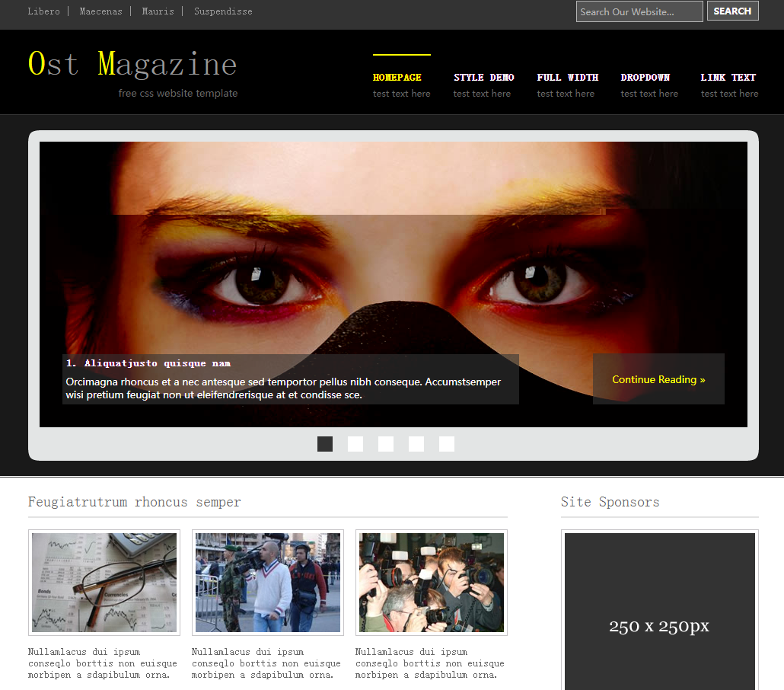Open the Mauris top link
784x690 pixels.
158,11
